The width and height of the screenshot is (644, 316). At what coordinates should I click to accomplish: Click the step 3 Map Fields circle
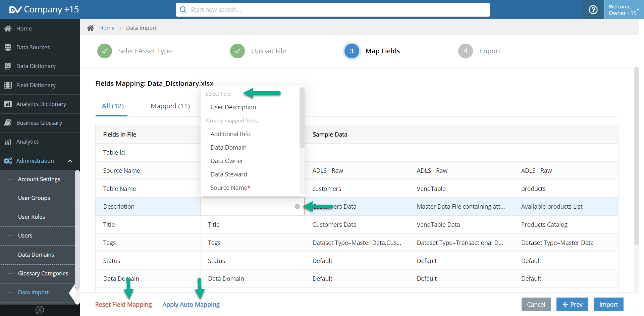[352, 51]
